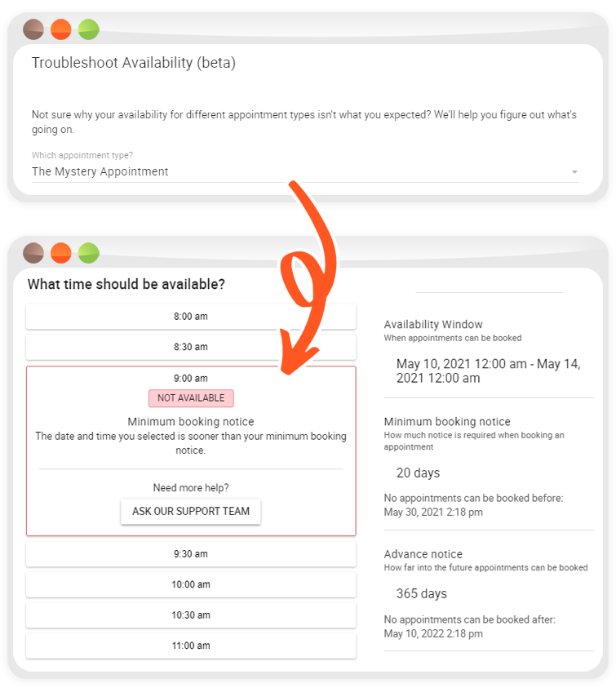
Task: Expand the 9:30 am time slot
Action: click(191, 553)
